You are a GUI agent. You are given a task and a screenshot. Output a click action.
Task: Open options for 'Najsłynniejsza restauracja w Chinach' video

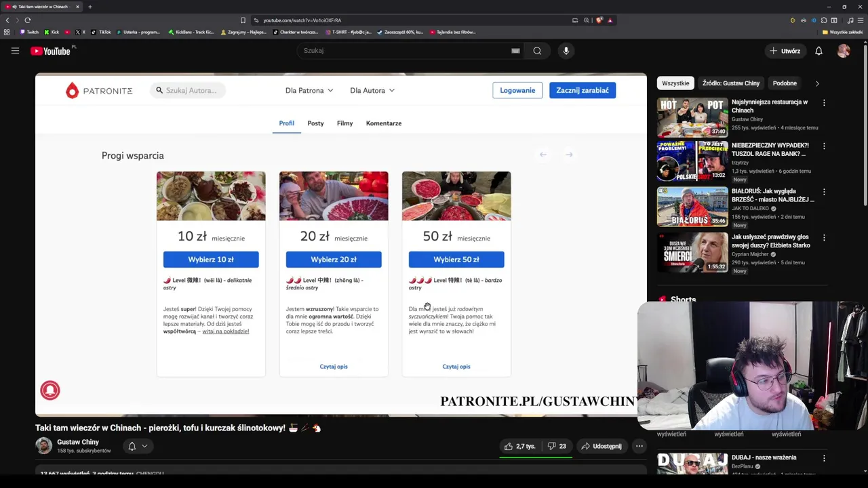tap(824, 103)
